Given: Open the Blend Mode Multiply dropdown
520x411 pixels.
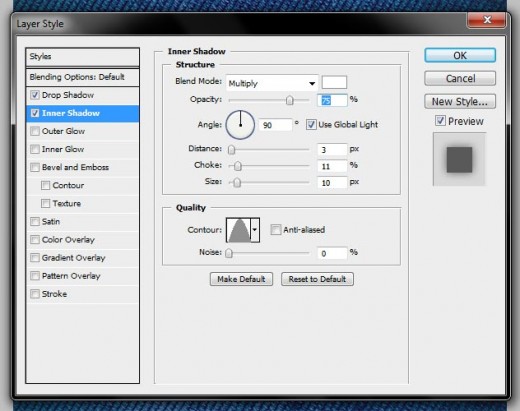Looking at the screenshot, I should click(272, 83).
